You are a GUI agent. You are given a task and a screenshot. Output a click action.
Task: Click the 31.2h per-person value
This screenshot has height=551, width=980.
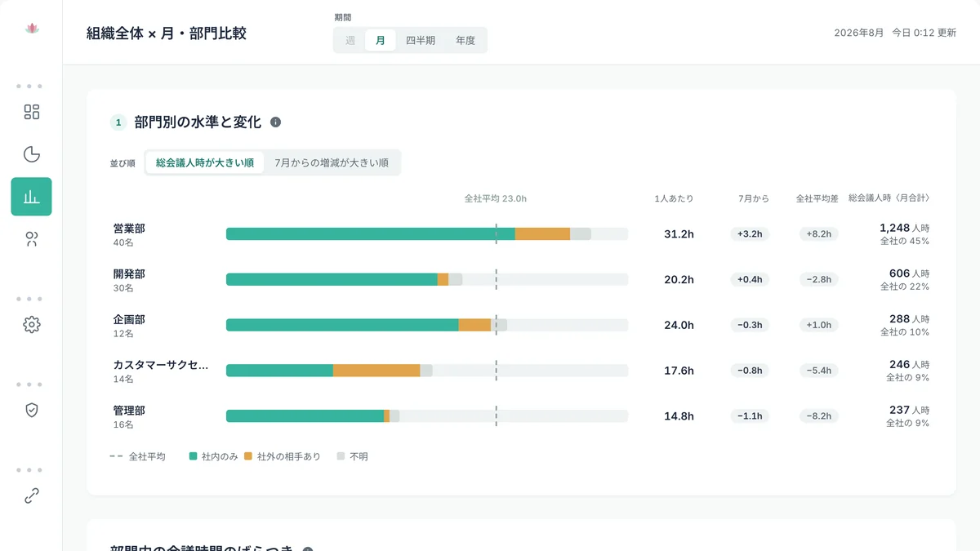pyautogui.click(x=679, y=234)
